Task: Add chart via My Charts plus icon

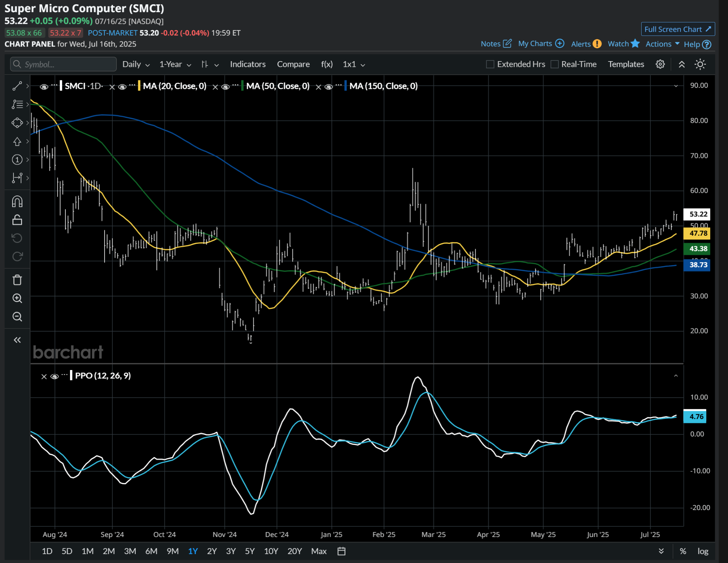Action: tap(560, 43)
